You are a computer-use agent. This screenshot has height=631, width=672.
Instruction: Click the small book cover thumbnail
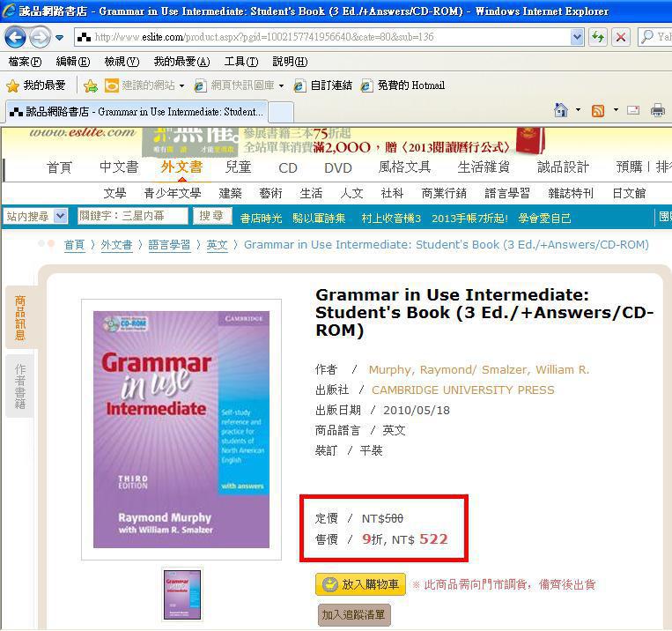182,595
